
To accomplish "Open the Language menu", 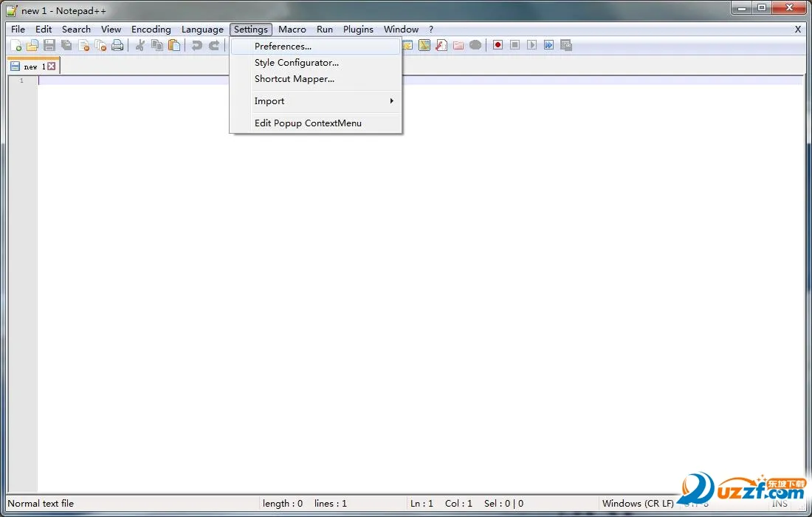I will (202, 30).
